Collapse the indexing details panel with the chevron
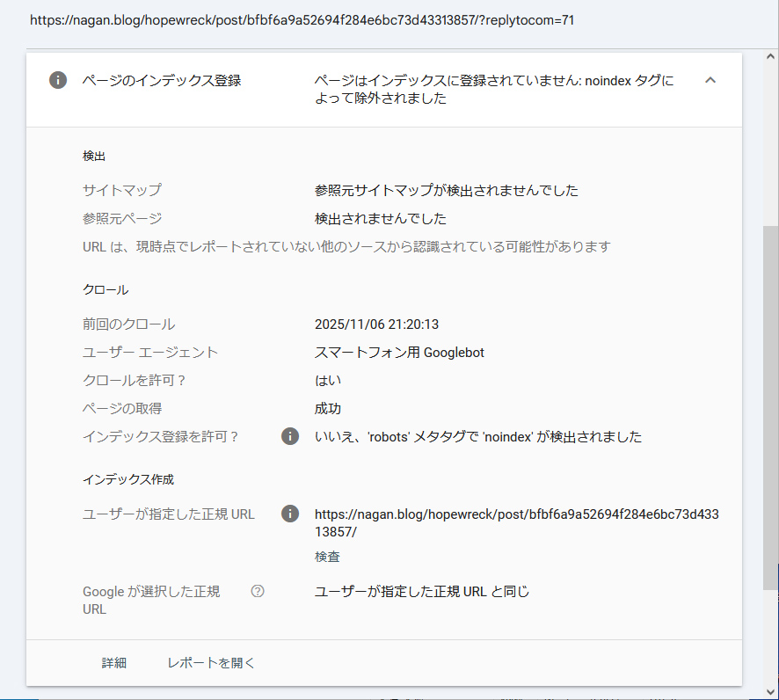779x700 pixels. 711,80
